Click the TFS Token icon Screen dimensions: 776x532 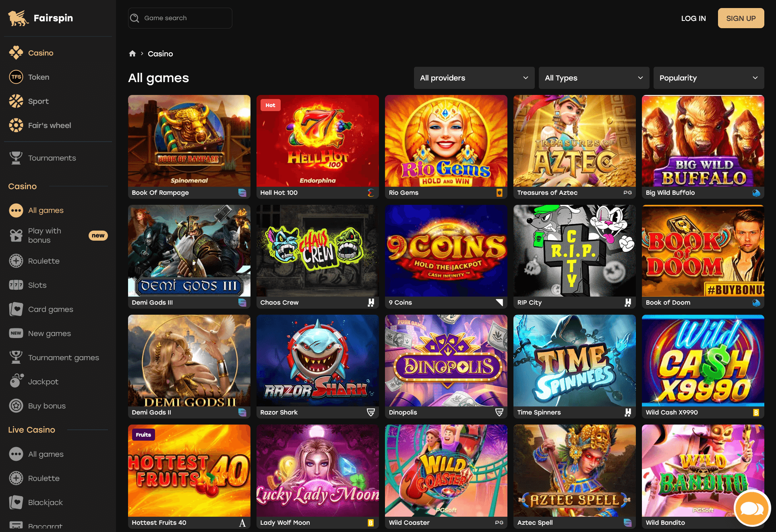click(16, 77)
